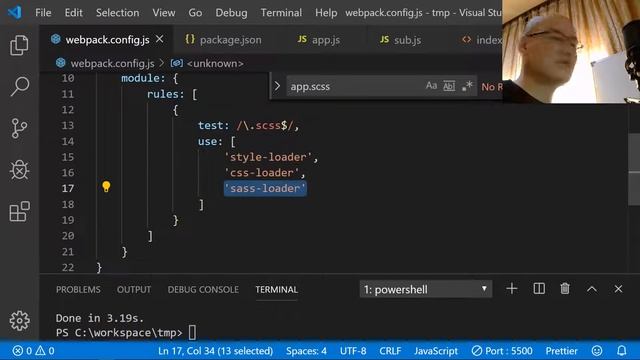Maximize the panel with the up chevron
Image resolution: width=640 pixels, height=360 pixels.
(592, 289)
